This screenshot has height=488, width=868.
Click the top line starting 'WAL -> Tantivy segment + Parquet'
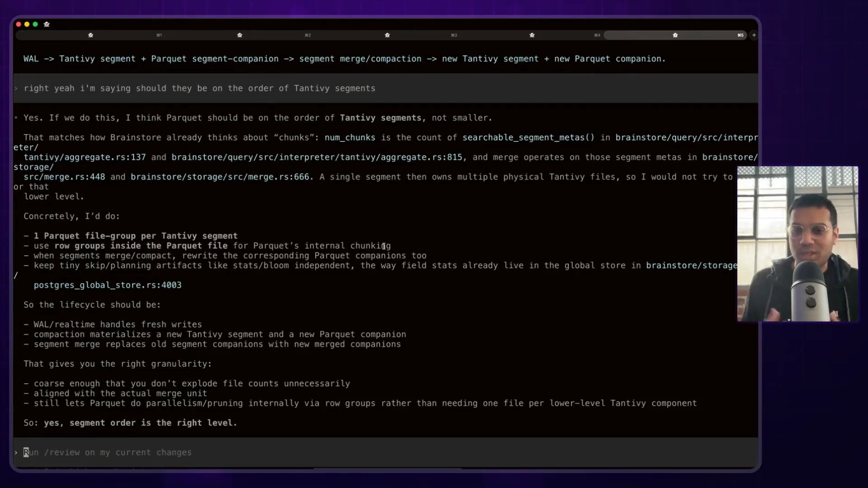point(344,59)
